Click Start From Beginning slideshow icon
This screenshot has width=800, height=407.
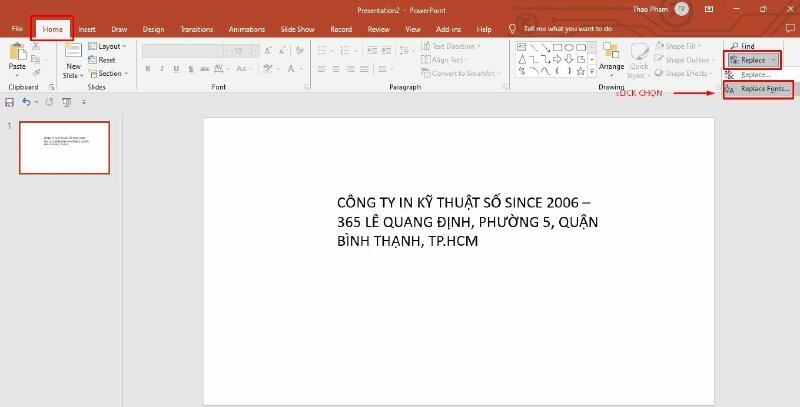tap(66, 103)
